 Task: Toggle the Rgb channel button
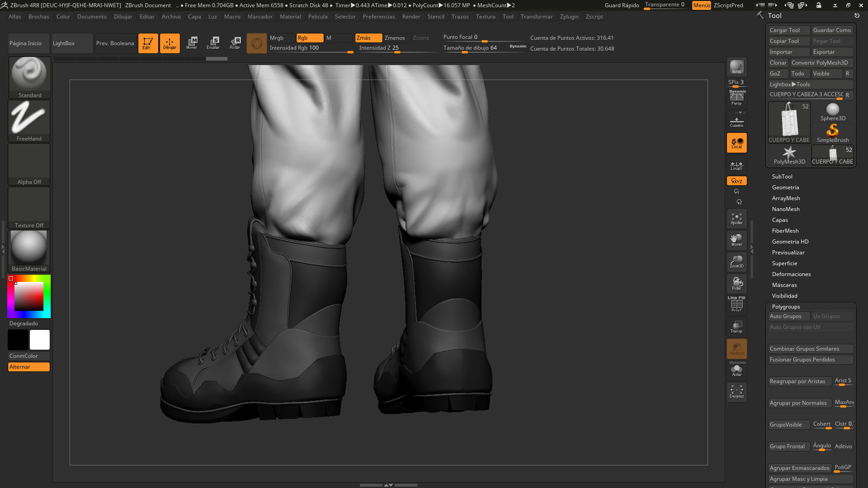pyautogui.click(x=310, y=38)
